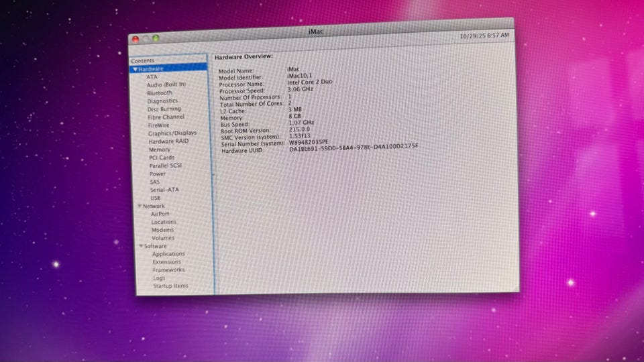
Task: Open the Power entry
Action: 158,174
